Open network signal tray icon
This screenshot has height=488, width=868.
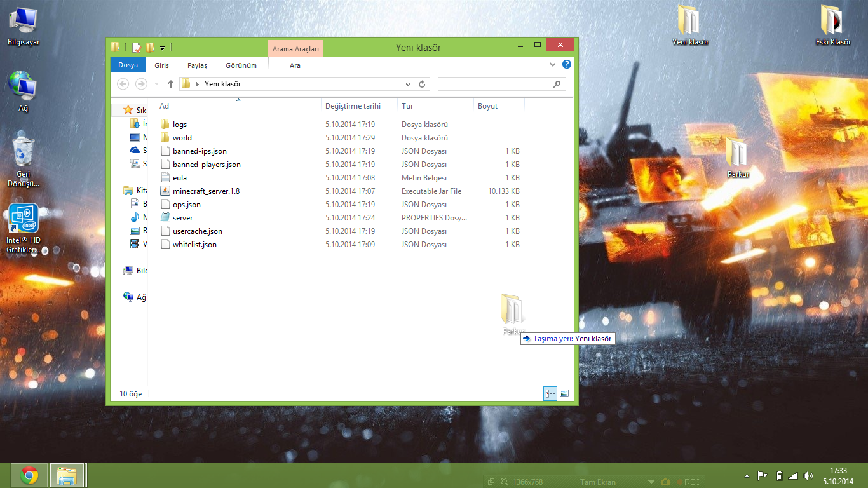coord(793,476)
